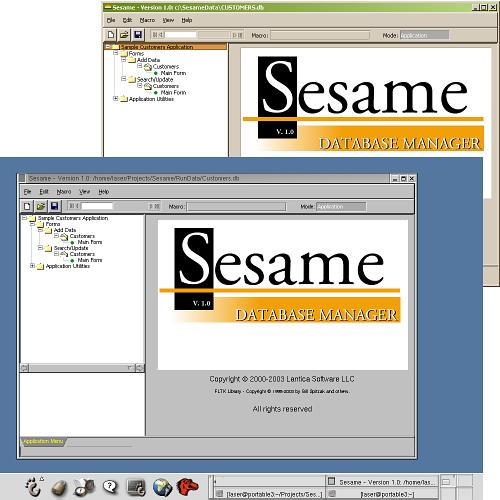
Task: Collapse Search/Update node in Linux tree
Action: coord(40,248)
